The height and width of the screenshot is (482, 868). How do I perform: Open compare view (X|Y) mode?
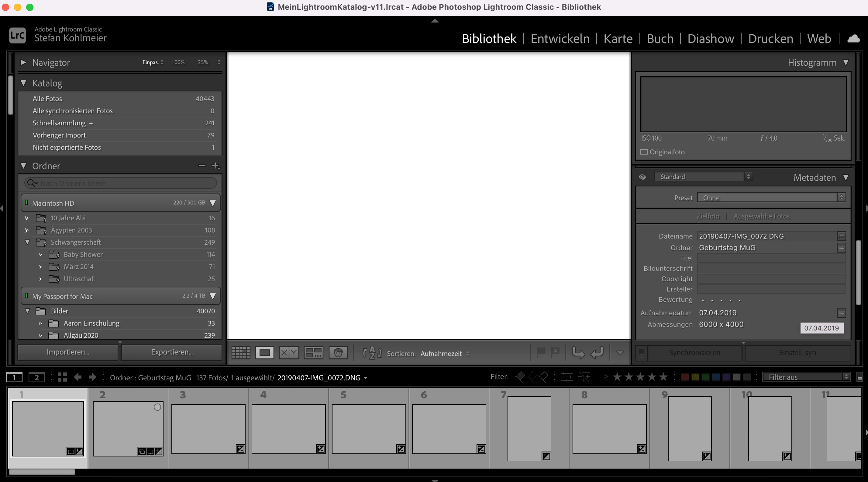click(x=289, y=353)
